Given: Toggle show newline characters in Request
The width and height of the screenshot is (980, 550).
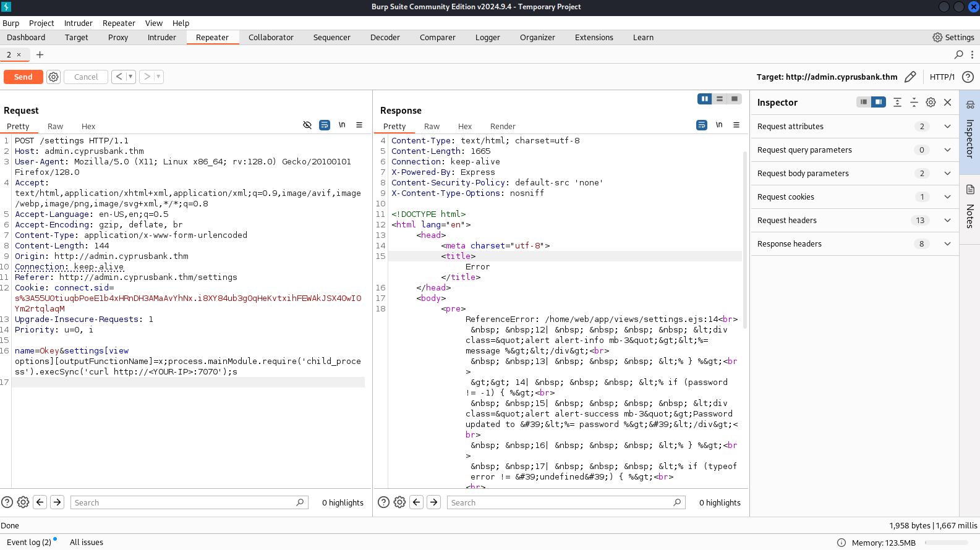Looking at the screenshot, I should pos(342,125).
